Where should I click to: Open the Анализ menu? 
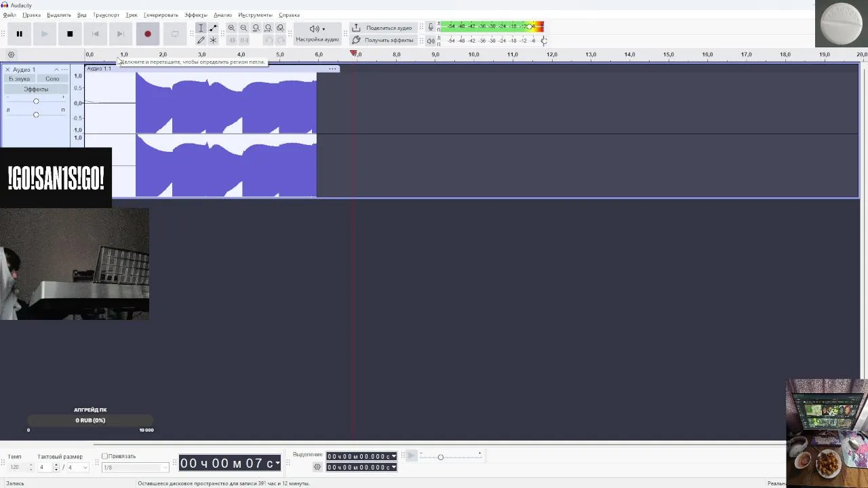click(222, 15)
